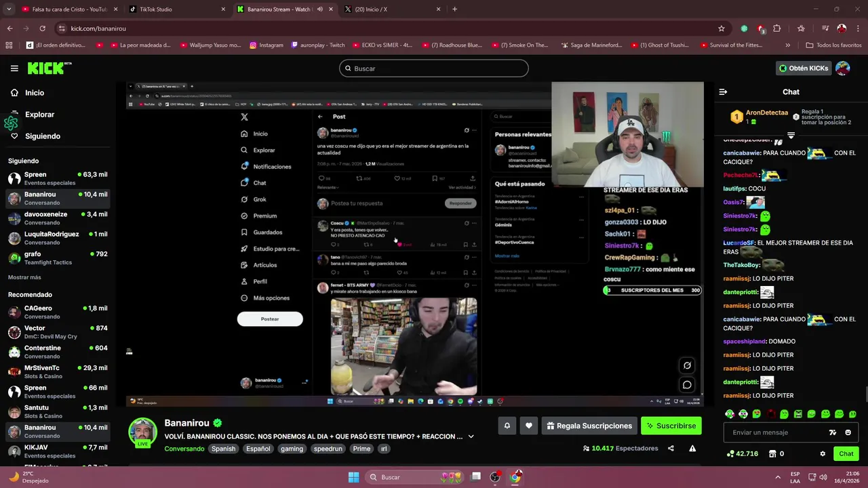Select the Prime tag
This screenshot has height=488, width=868.
[x=361, y=449]
